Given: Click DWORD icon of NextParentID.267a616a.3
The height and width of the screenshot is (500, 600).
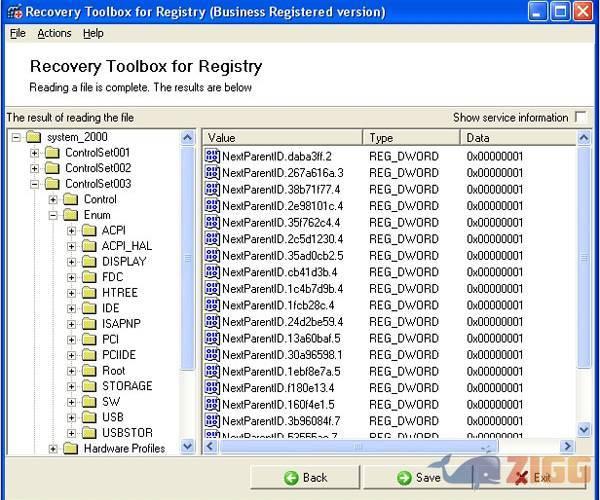Looking at the screenshot, I should click(212, 173).
